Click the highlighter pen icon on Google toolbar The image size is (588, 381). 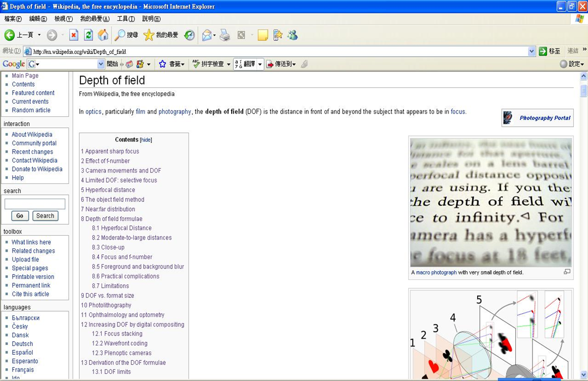(304, 64)
